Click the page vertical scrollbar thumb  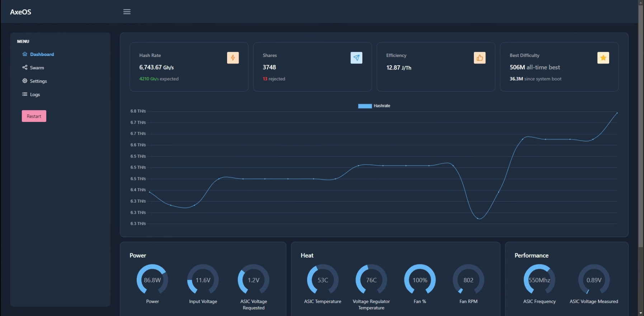coord(641,126)
